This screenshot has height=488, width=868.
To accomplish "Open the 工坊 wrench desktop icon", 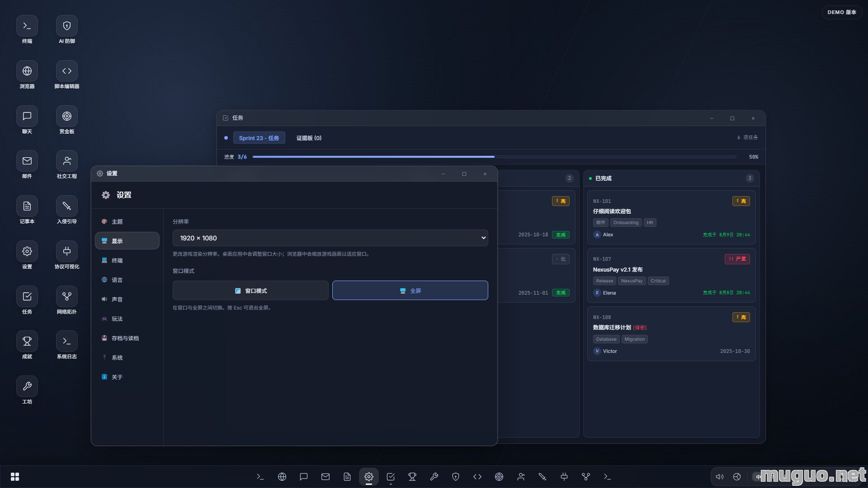I will [27, 390].
